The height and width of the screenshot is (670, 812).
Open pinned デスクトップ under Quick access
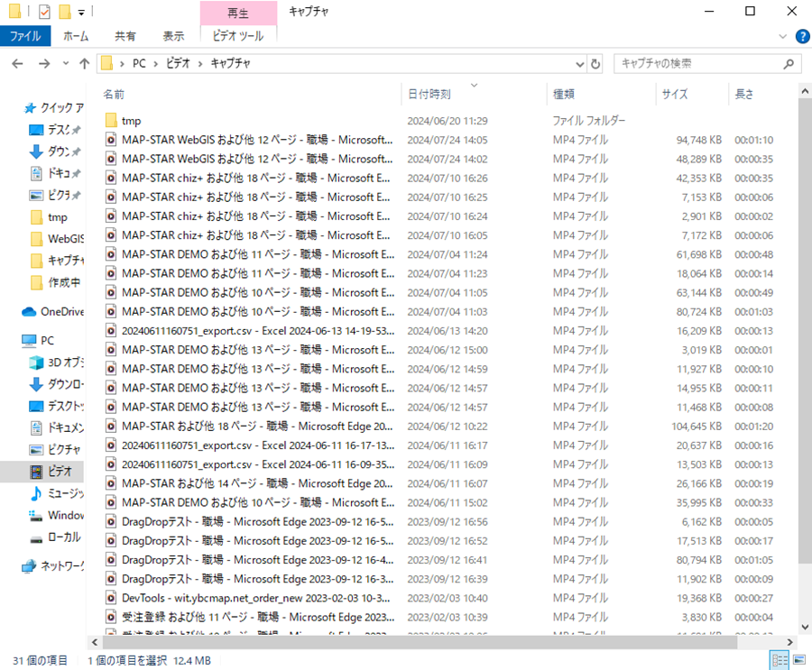tap(57, 130)
